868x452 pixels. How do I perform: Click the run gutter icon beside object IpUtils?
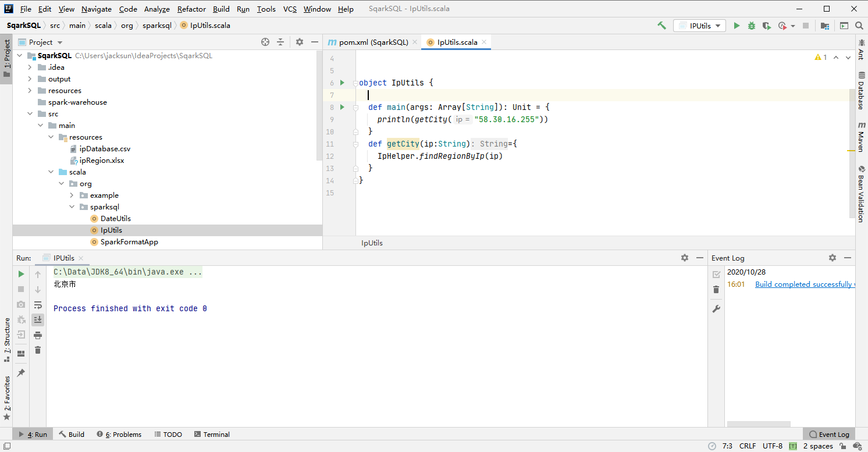[x=342, y=83]
